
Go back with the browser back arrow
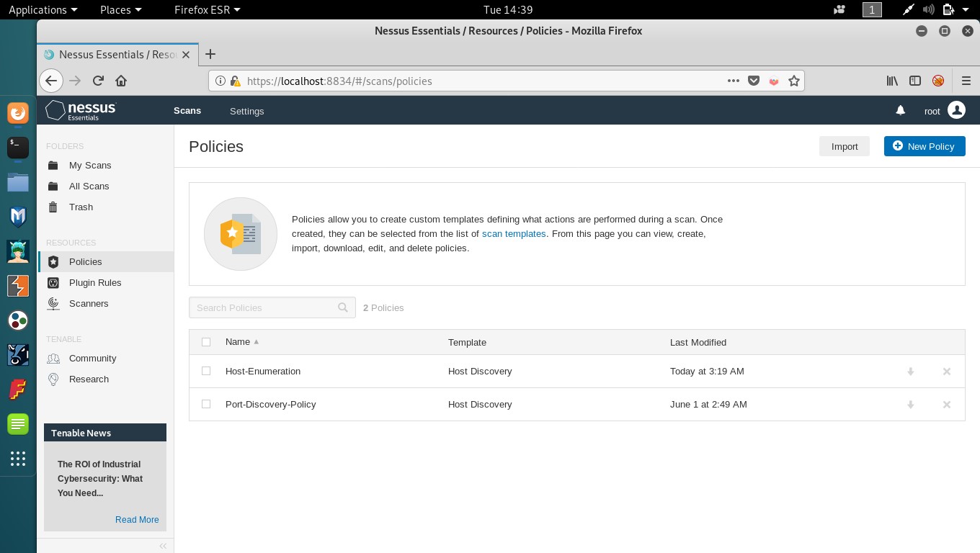pos(51,81)
